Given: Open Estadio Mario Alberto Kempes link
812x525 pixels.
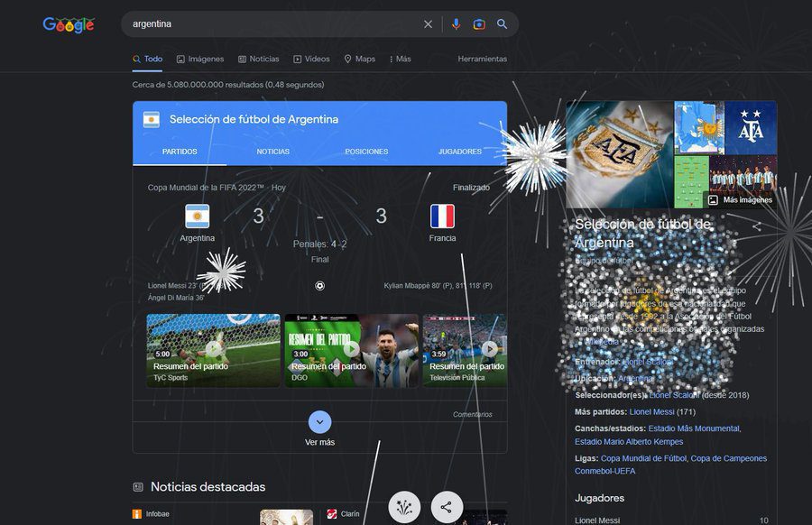Looking at the screenshot, I should pyautogui.click(x=629, y=442).
